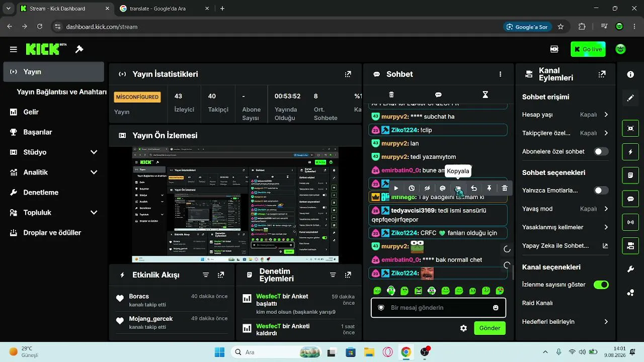The height and width of the screenshot is (362, 644).
Task: Toggle the notes panel button in right rail
Action: [x=630, y=175]
